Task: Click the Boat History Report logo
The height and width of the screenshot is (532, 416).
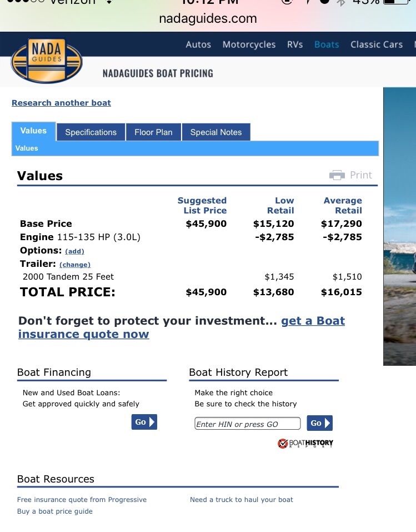Action: pyautogui.click(x=305, y=443)
